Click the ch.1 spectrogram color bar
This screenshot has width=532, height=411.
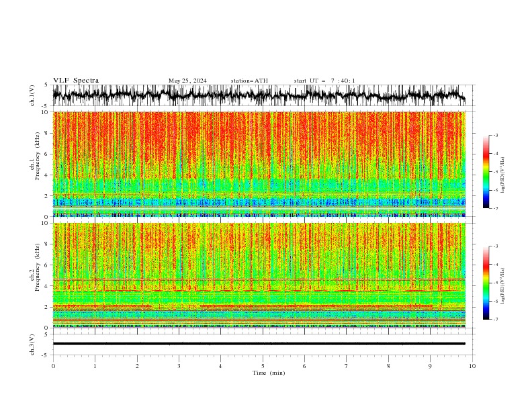(486, 172)
